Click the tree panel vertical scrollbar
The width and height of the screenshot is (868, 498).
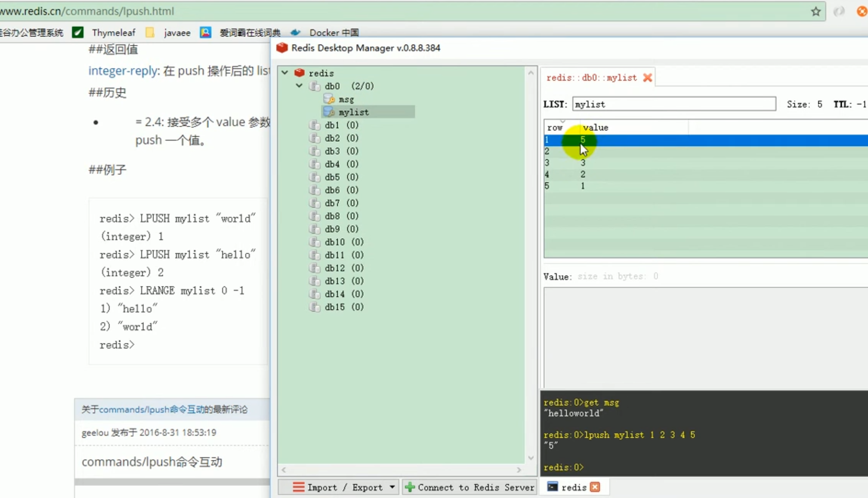(531, 257)
